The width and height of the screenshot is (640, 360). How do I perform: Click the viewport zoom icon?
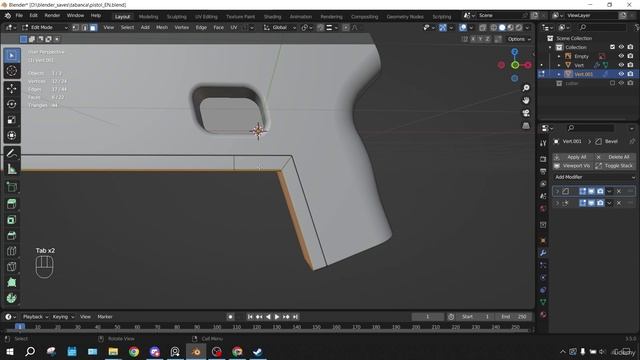tap(526, 88)
